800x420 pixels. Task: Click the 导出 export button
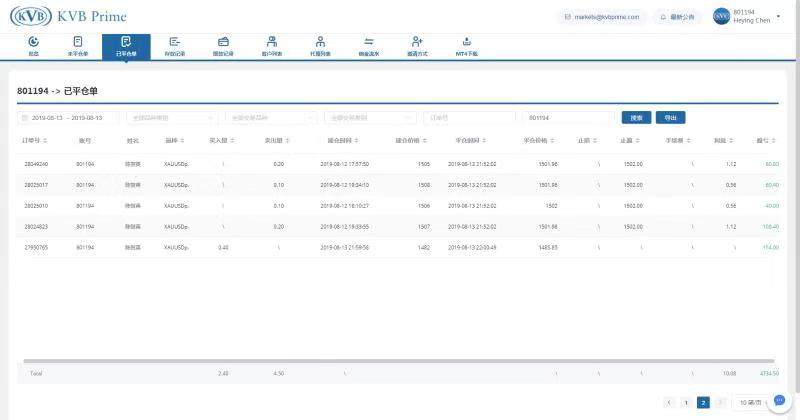pos(669,117)
